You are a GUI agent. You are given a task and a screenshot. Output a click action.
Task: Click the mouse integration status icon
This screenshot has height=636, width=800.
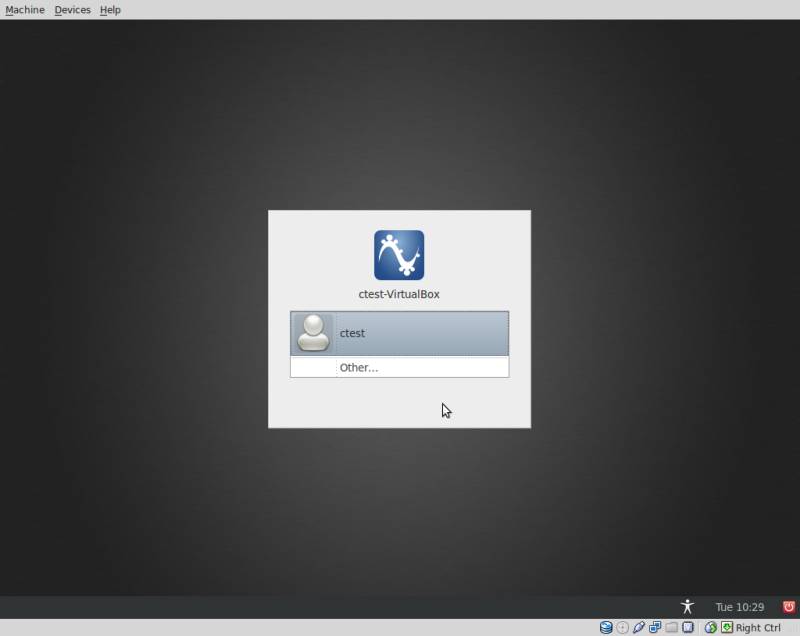point(711,627)
